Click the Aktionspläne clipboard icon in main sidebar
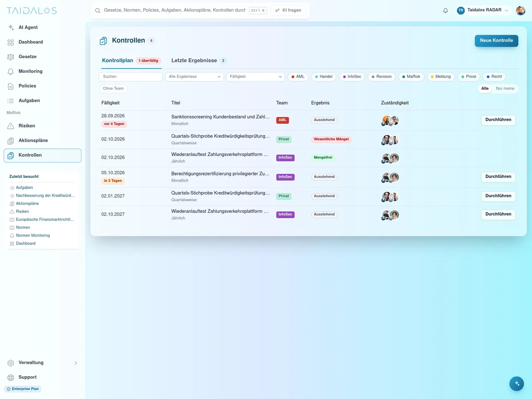The width and height of the screenshot is (532, 399). click(x=11, y=140)
